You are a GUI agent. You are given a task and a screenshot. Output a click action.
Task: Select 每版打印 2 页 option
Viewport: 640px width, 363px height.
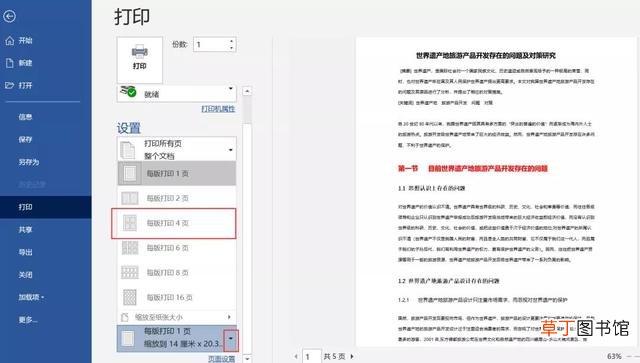(176, 198)
